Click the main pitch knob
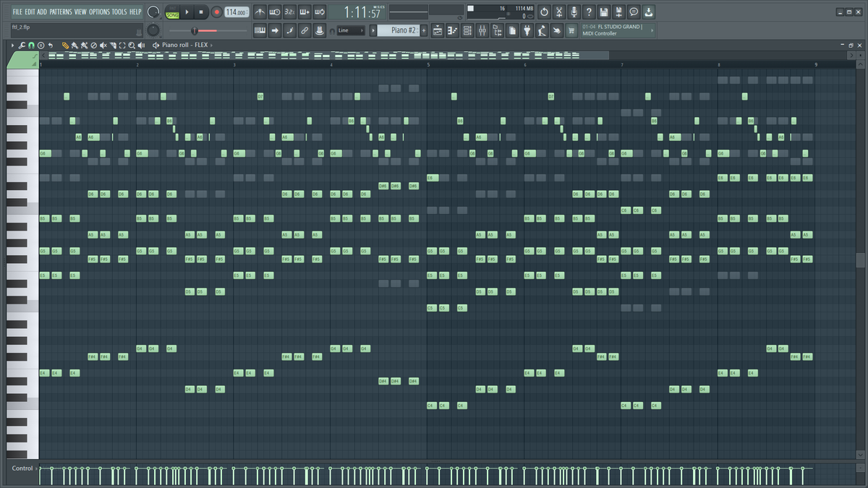868x488 pixels. [153, 30]
